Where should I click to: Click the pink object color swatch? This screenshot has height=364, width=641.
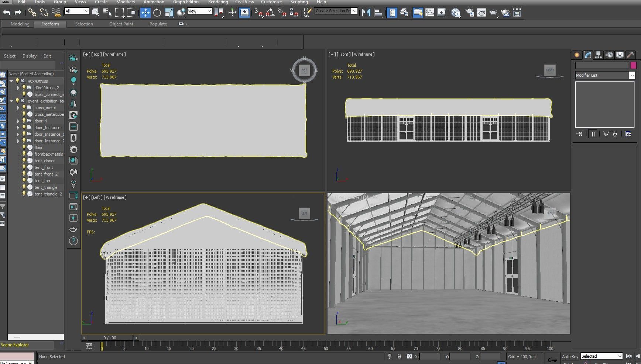pos(633,65)
